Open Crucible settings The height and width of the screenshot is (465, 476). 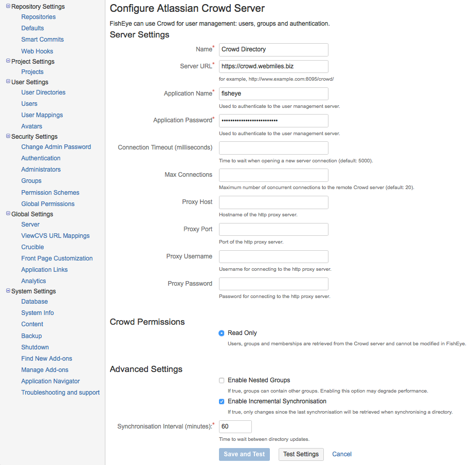32,247
